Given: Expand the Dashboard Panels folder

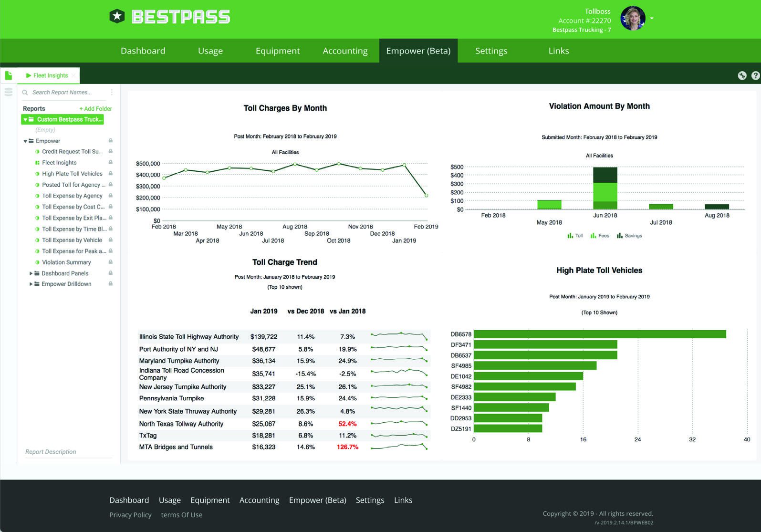Looking at the screenshot, I should click(31, 273).
